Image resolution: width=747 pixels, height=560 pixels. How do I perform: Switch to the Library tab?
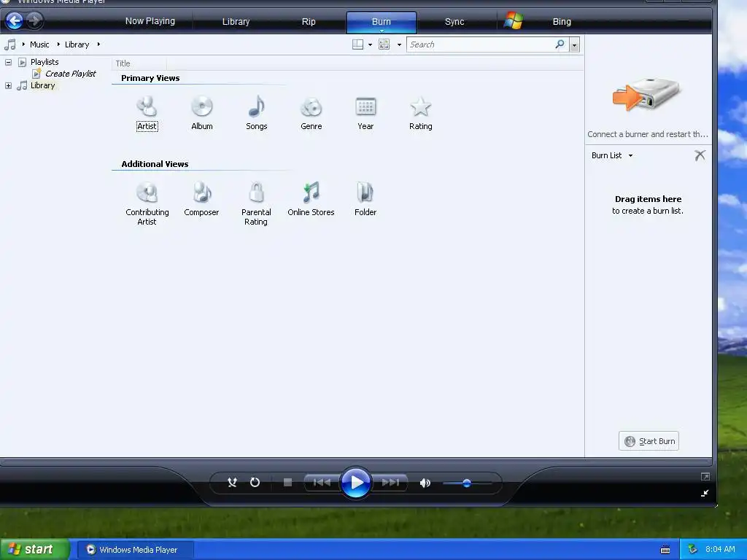coord(236,21)
